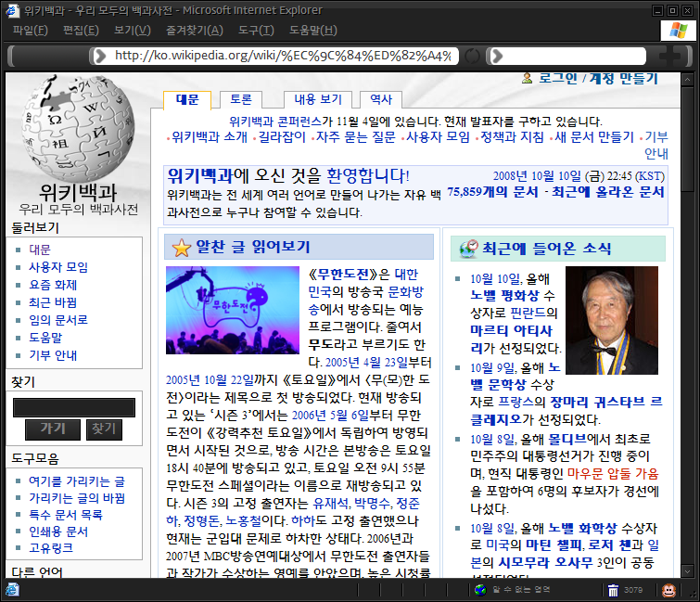Click the vertical scrollbar up arrow
The height and width of the screenshot is (602, 700).
click(687, 80)
